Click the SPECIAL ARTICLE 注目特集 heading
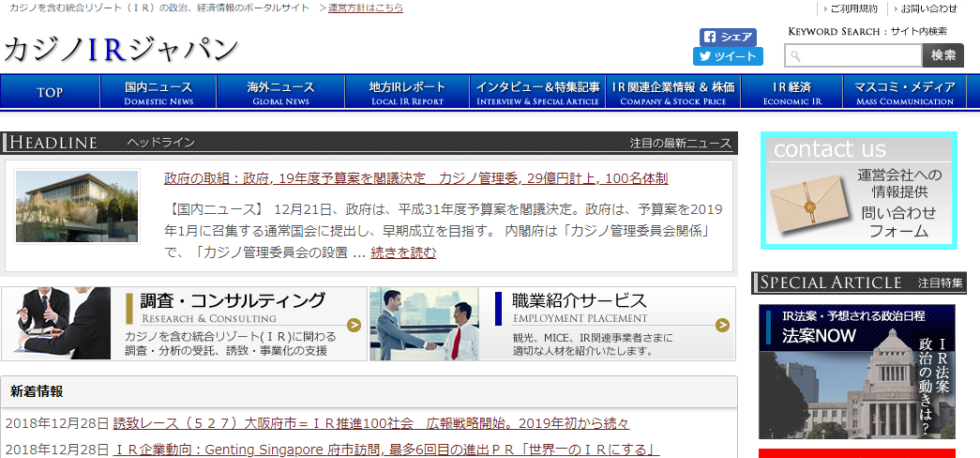This screenshot has width=980, height=458. point(859,282)
